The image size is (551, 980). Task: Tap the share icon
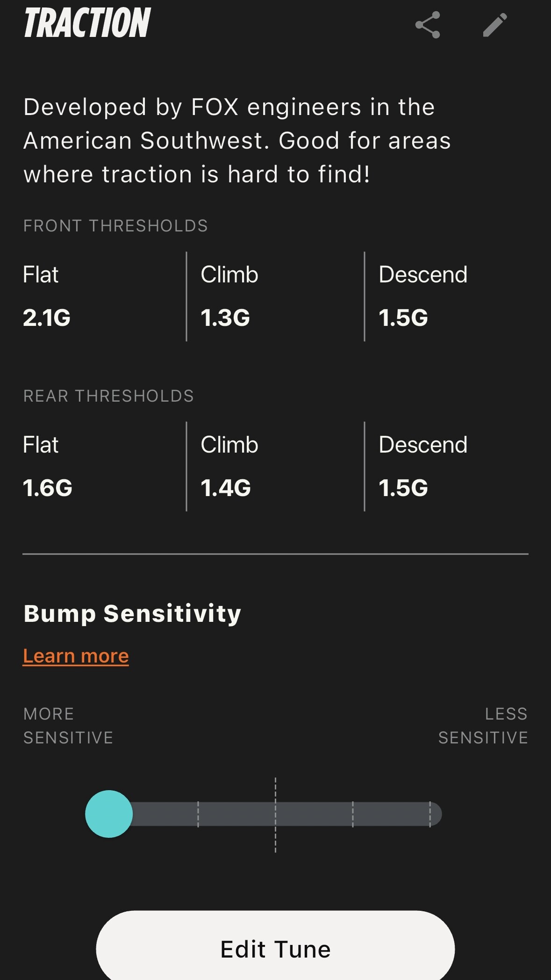428,25
